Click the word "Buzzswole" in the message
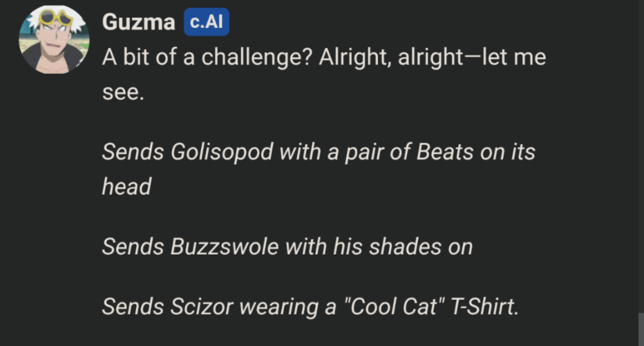This screenshot has height=346, width=644. click(x=225, y=247)
